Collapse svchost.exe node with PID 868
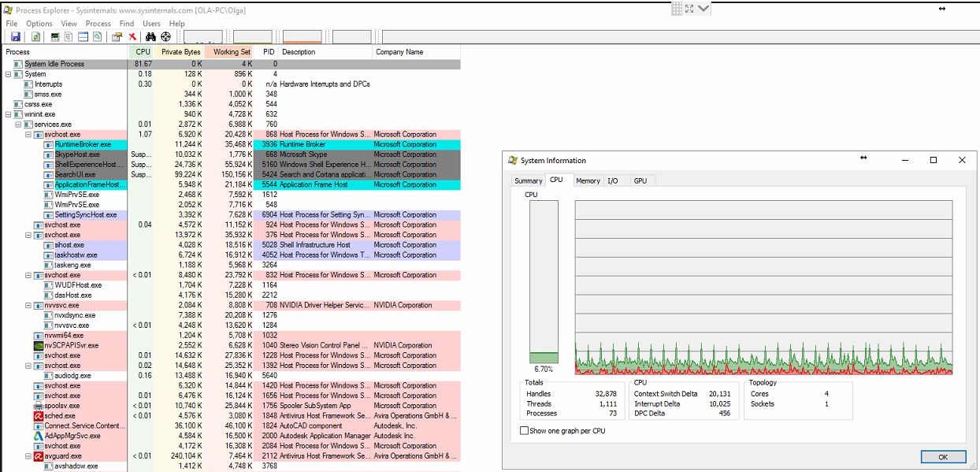The width and height of the screenshot is (980, 472). click(28, 135)
